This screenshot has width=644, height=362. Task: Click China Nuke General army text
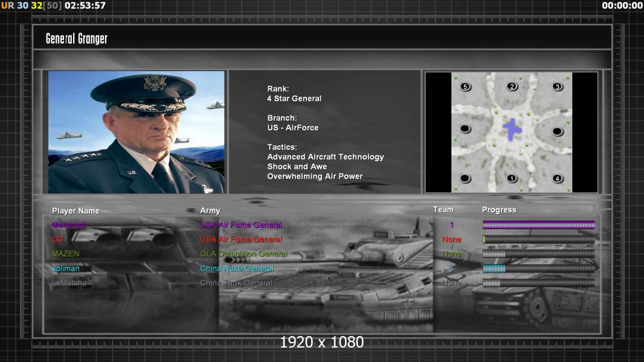point(237,268)
